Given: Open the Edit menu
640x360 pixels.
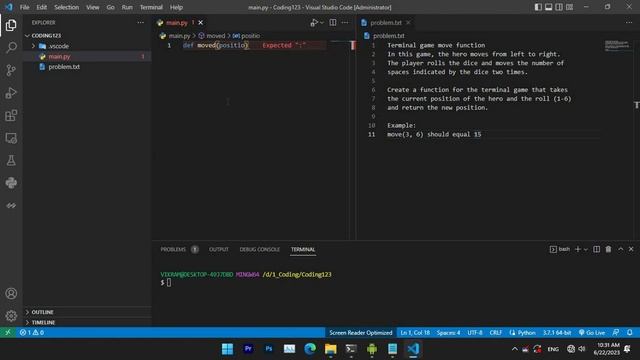Looking at the screenshot, I should click(x=42, y=7).
